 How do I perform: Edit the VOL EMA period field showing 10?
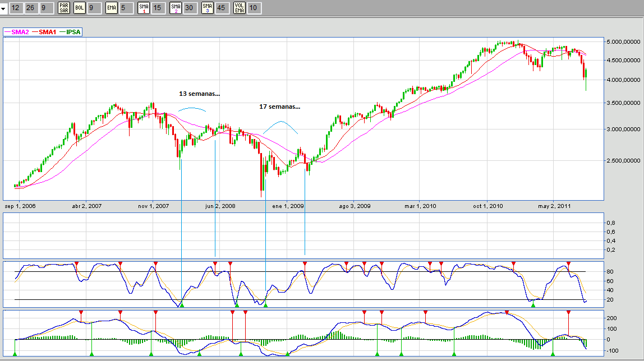pyautogui.click(x=255, y=8)
